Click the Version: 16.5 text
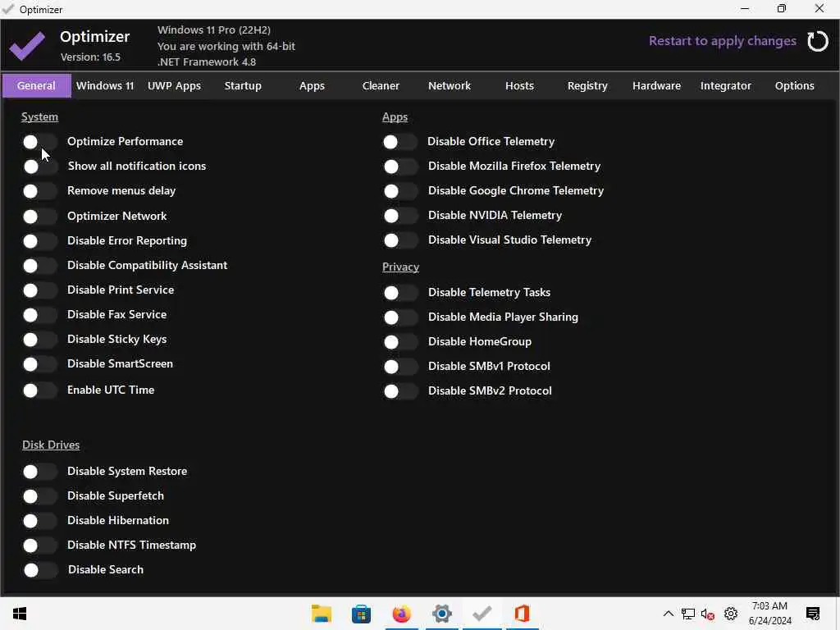840x630 pixels. [90, 57]
